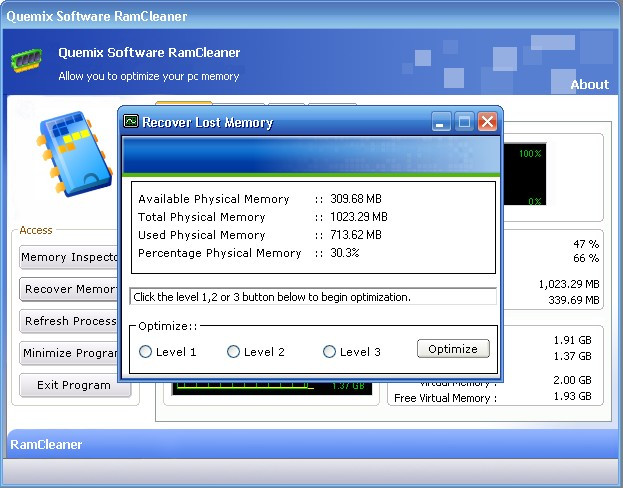
Task: Click the 1.91 GB value
Action: point(573,340)
